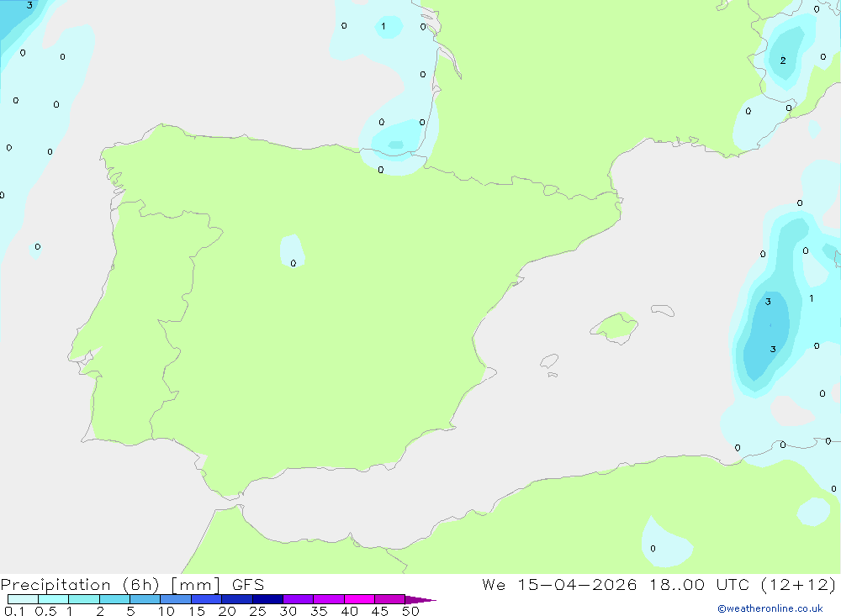The height and width of the screenshot is (616, 841).
Task: Select the 0.5–1 mm legend color box
Action: point(54,599)
